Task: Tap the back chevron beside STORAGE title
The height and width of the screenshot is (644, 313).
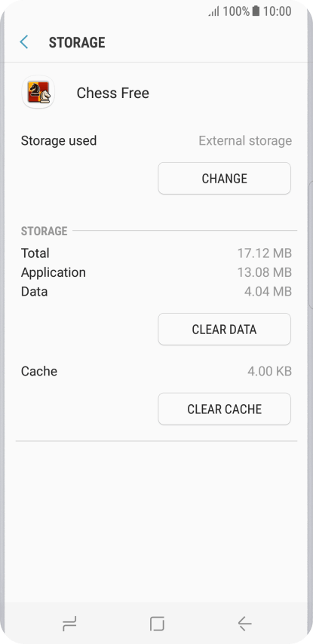Action: pyautogui.click(x=24, y=42)
